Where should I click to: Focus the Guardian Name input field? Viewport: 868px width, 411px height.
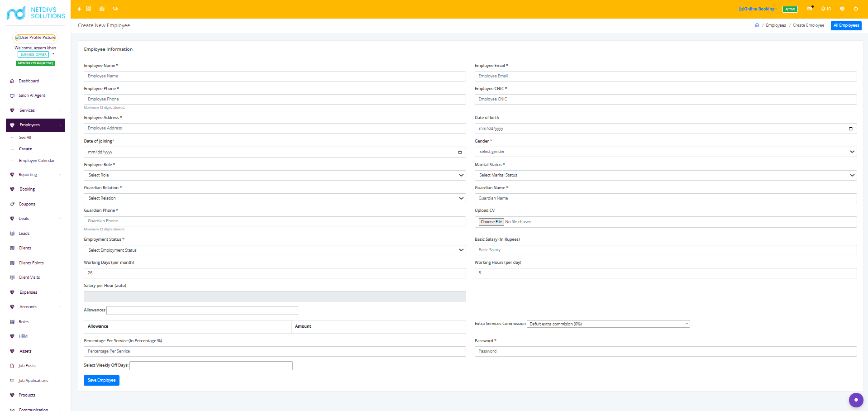666,198
